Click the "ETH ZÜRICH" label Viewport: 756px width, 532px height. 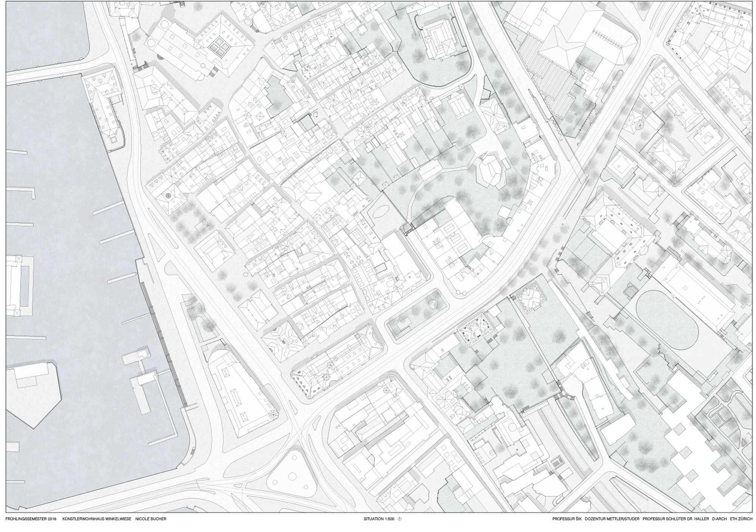click(x=741, y=519)
